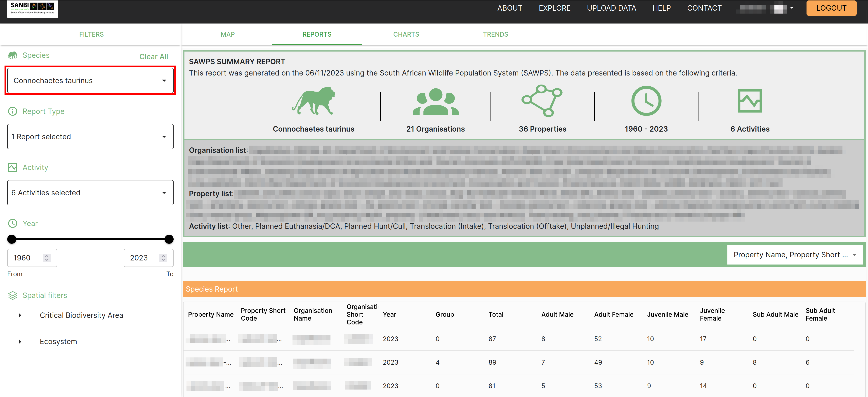The width and height of the screenshot is (868, 397).
Task: Click the lion species icon in summary
Action: tap(313, 101)
